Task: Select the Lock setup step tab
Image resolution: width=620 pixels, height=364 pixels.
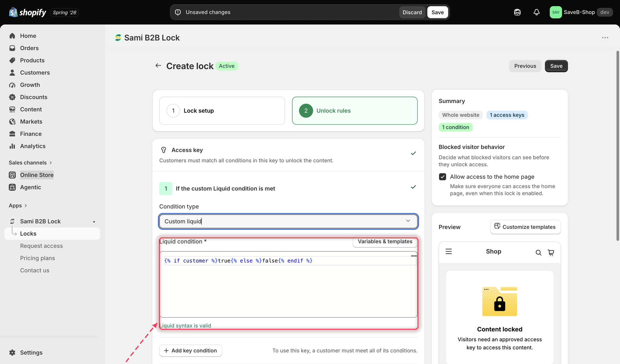Action: click(x=222, y=111)
